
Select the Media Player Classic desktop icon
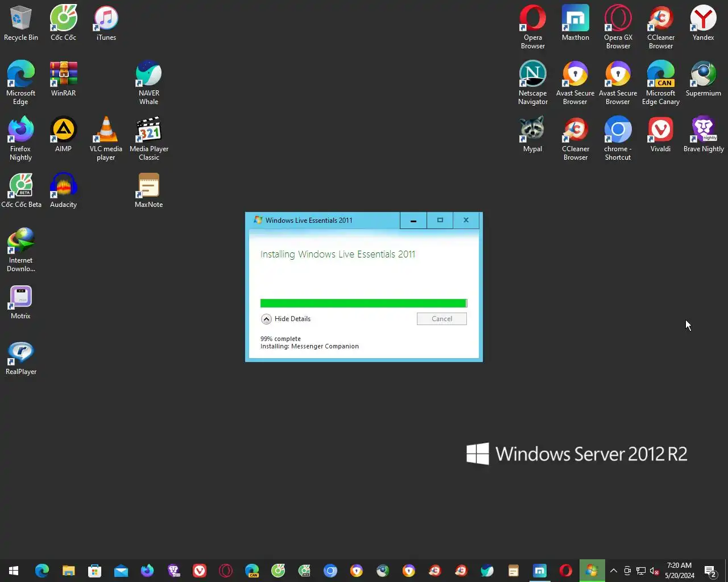pyautogui.click(x=148, y=139)
